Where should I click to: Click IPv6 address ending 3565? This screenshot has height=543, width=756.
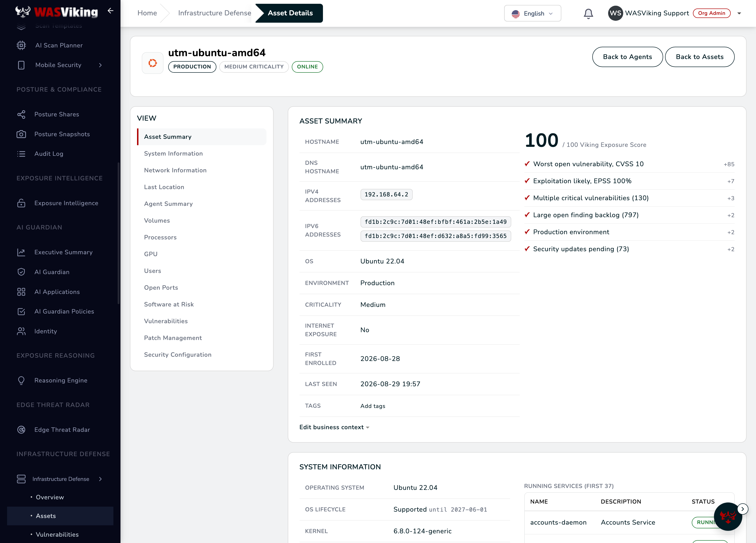(x=435, y=236)
